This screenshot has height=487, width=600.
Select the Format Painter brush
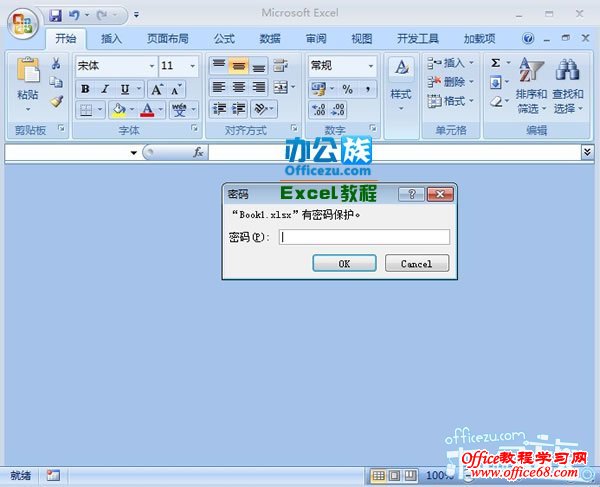57,101
